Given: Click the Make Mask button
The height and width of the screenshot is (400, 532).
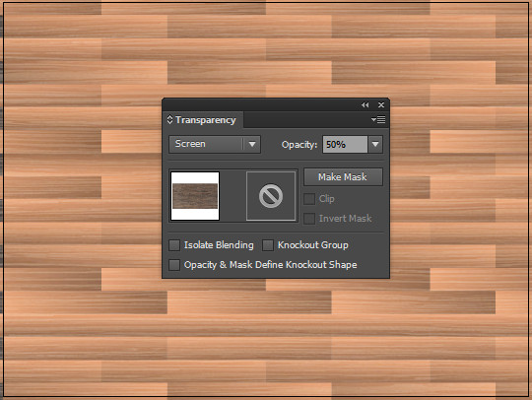Looking at the screenshot, I should tap(343, 176).
